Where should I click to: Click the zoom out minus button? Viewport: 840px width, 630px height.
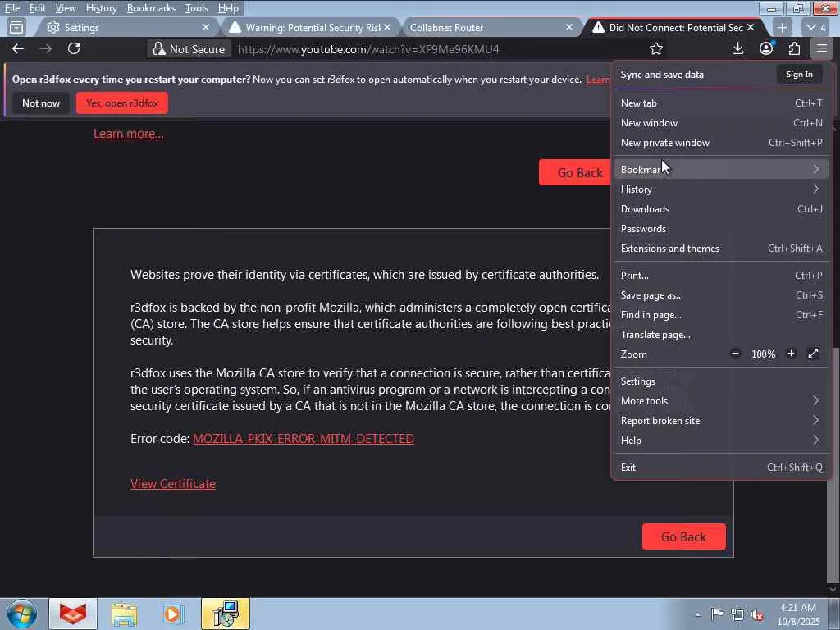point(735,354)
